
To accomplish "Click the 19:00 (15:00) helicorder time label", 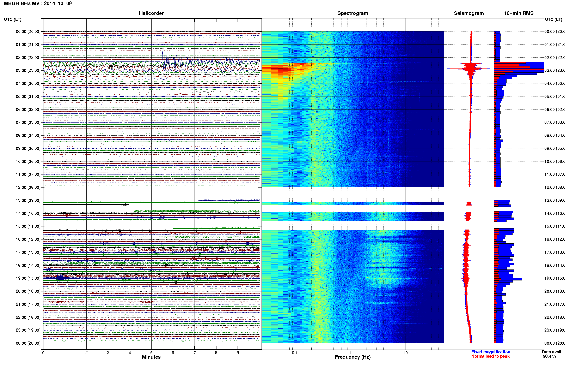I will click(28, 278).
